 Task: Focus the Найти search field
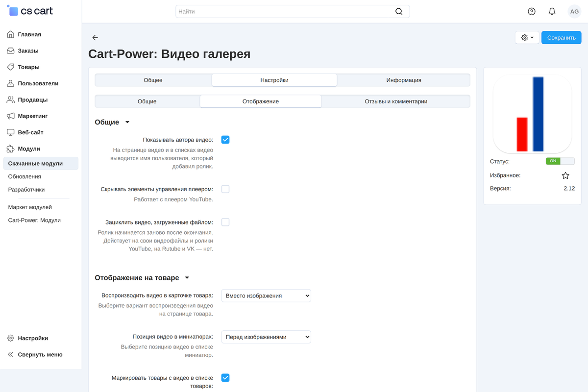(x=293, y=11)
